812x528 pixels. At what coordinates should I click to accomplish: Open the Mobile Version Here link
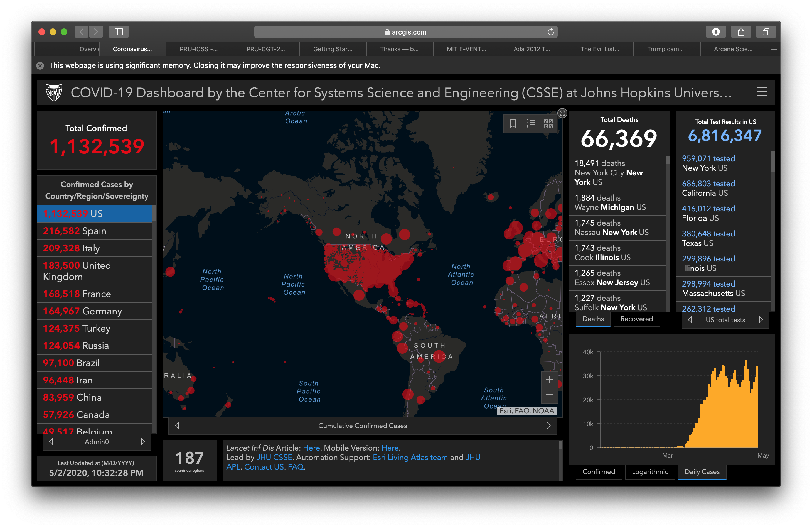click(x=390, y=448)
